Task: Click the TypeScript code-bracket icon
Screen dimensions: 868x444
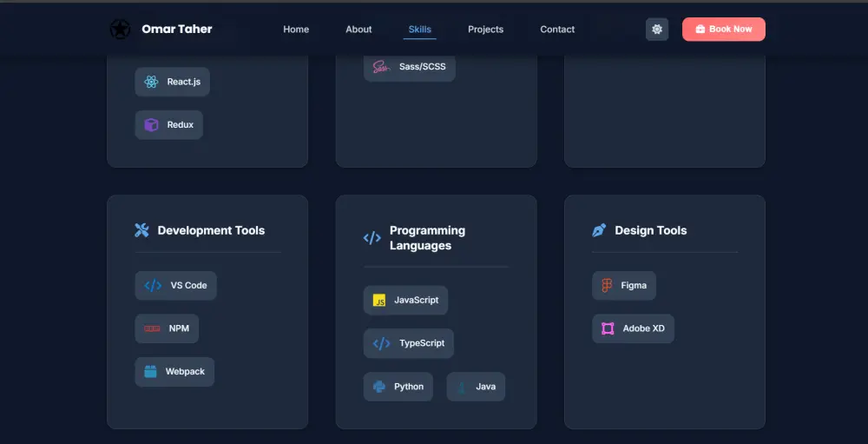Action: pyautogui.click(x=381, y=344)
